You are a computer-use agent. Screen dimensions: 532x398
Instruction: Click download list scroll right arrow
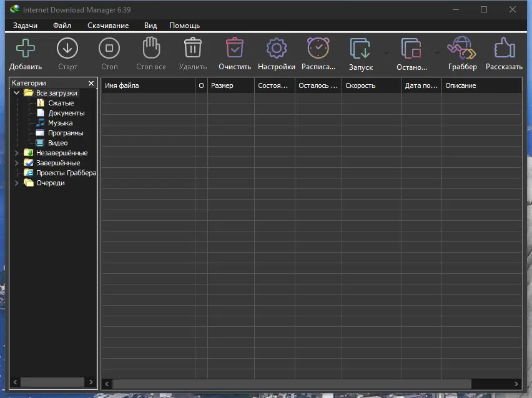[x=516, y=384]
